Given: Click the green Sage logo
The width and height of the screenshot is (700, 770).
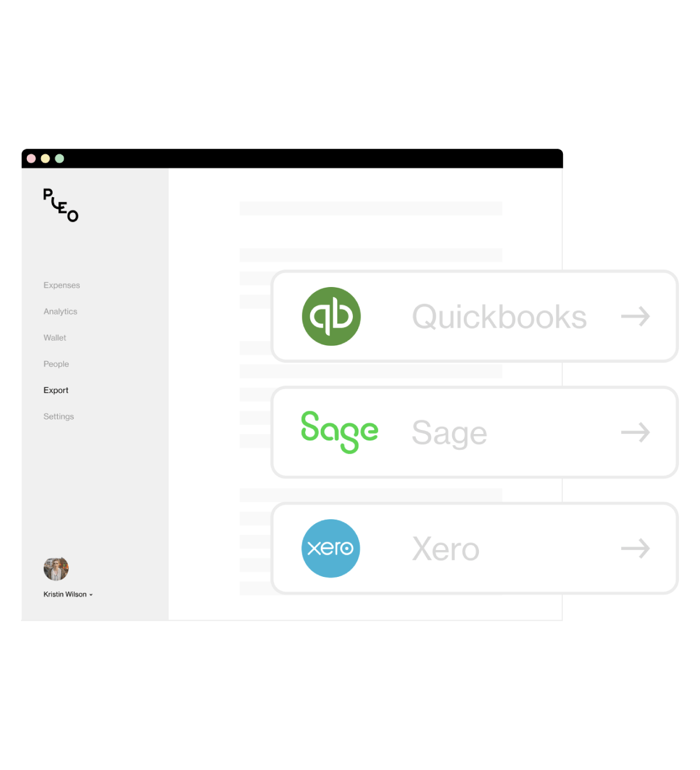Looking at the screenshot, I should pyautogui.click(x=339, y=432).
